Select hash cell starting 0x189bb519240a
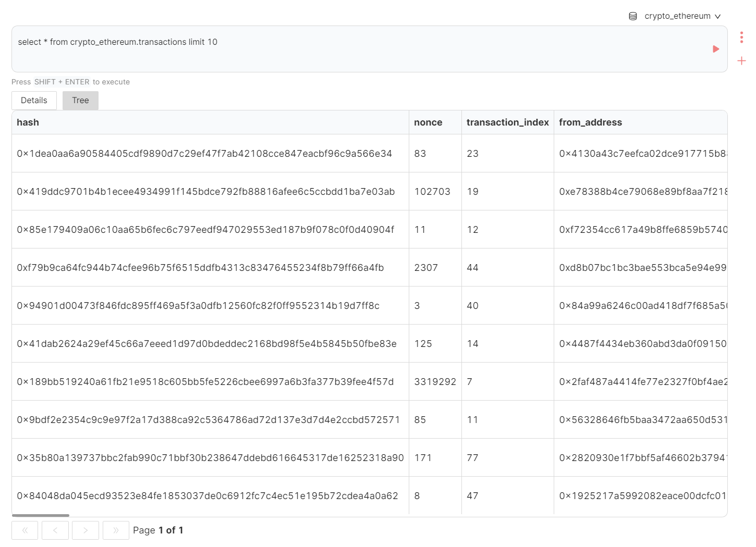Screen dimensions: 756x547 tap(210, 382)
